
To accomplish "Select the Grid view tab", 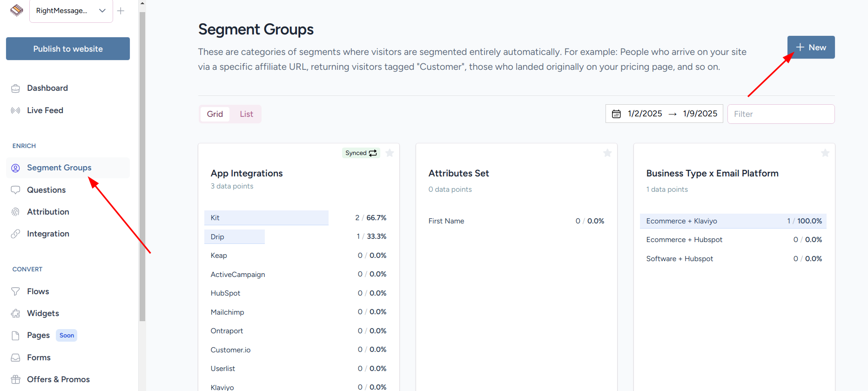I will pos(215,114).
